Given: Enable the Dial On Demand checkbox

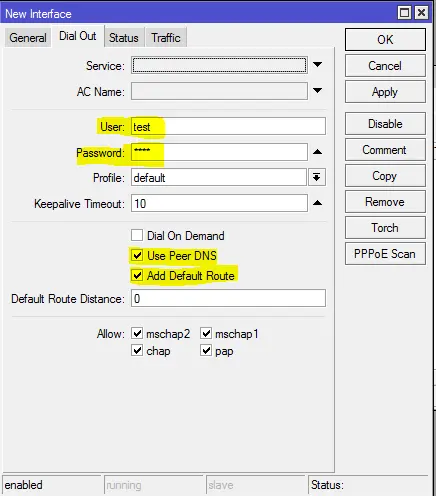Looking at the screenshot, I should 137,235.
